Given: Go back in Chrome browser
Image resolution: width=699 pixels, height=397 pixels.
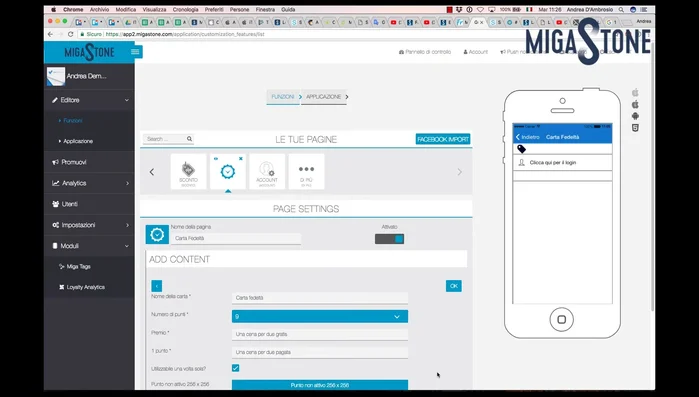Looking at the screenshot, I should [50, 34].
